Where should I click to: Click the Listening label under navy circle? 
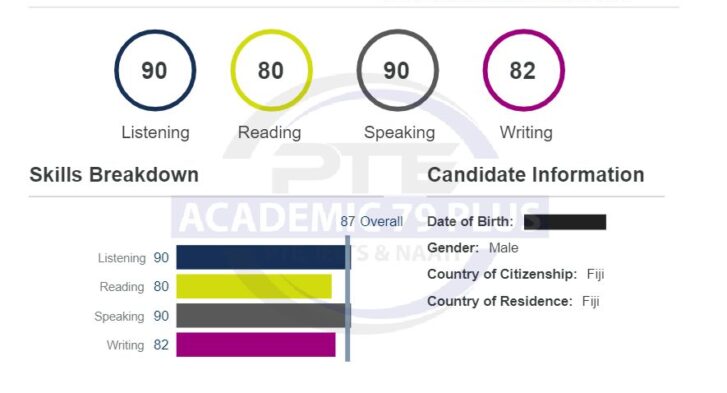[x=155, y=133]
